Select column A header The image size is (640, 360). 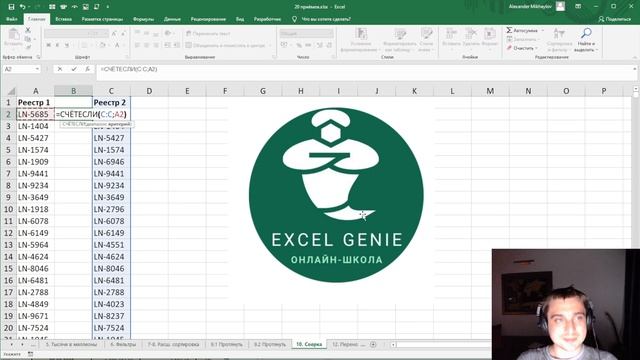[x=36, y=91]
